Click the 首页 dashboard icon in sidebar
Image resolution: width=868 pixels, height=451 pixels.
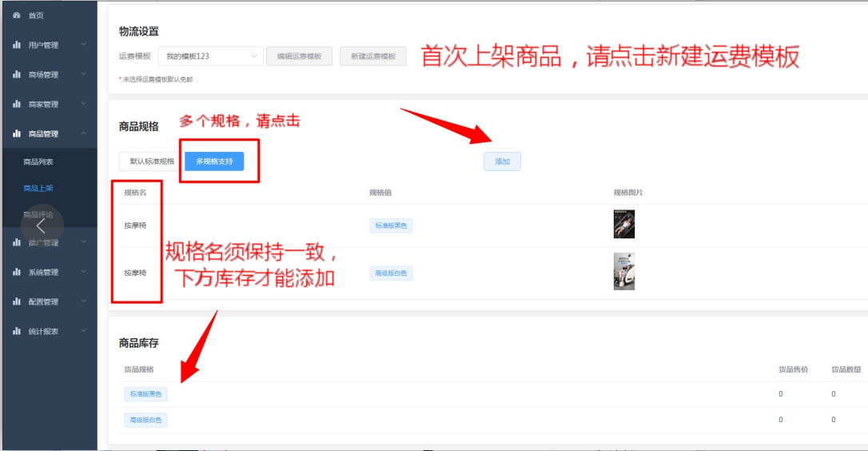click(17, 15)
